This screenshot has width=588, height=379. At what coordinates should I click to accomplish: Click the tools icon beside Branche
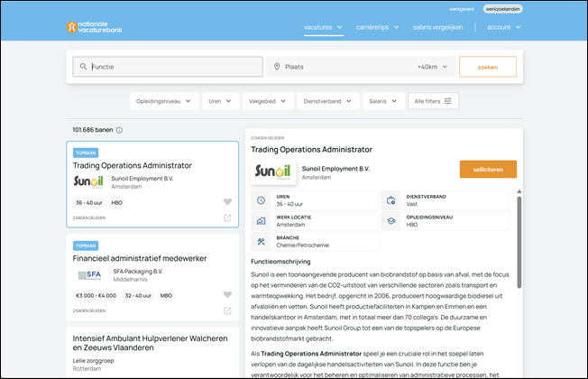pos(261,242)
